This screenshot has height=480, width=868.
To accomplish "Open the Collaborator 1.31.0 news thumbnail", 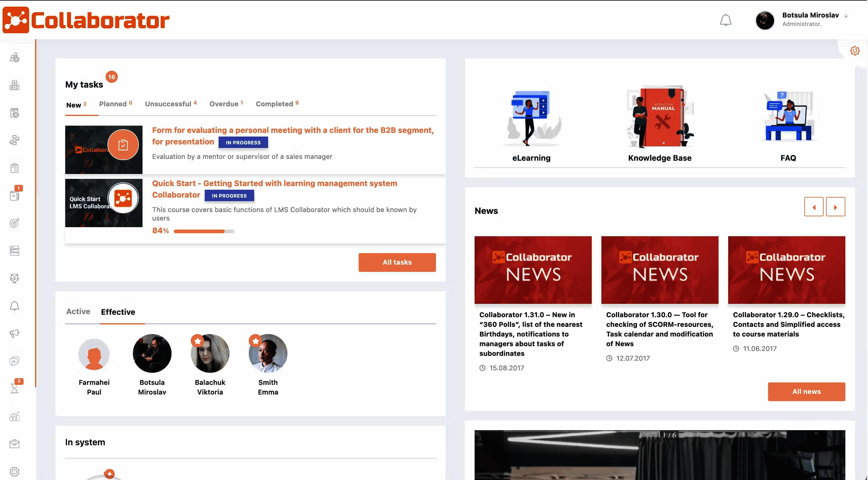I will click(533, 270).
